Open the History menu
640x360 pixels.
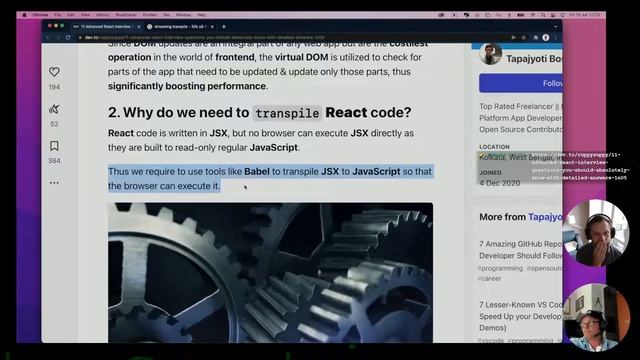tap(103, 15)
